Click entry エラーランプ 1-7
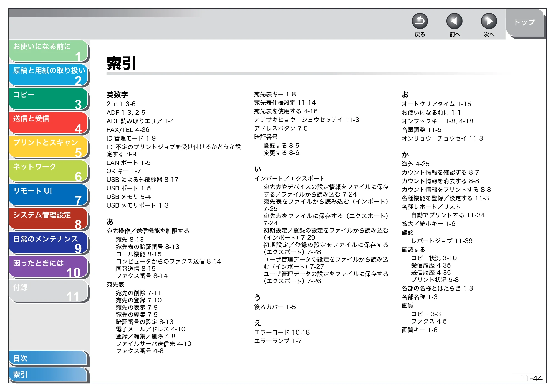 278,341
